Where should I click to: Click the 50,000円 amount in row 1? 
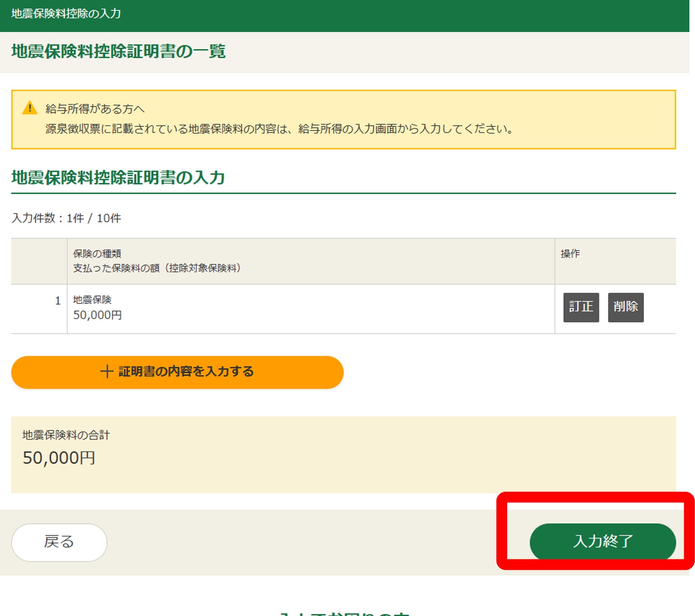coord(97,315)
